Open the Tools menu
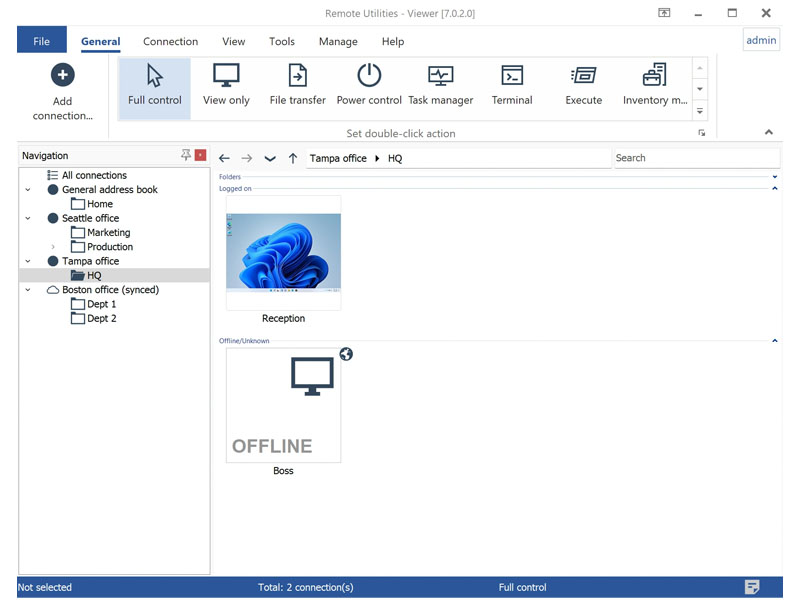This screenshot has height=600, width=800. pos(281,41)
